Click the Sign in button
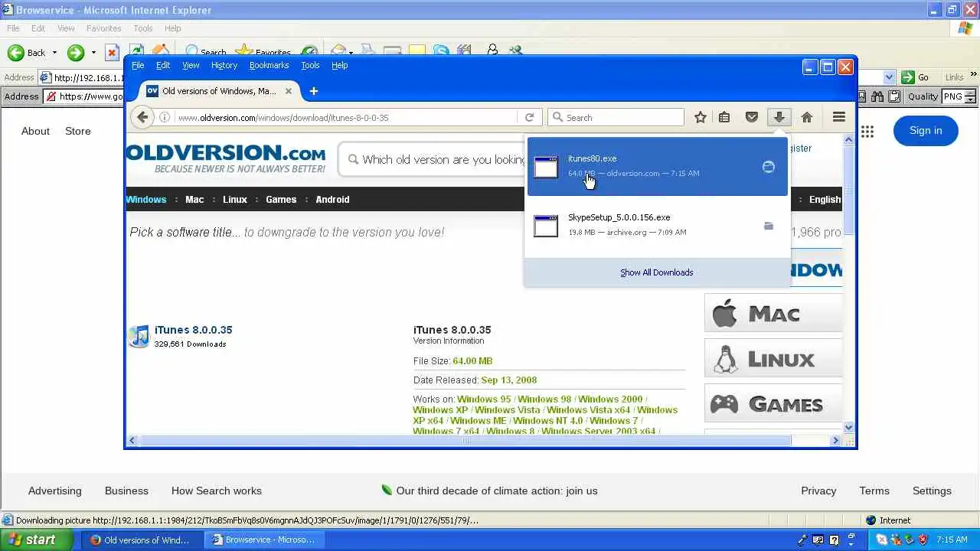The width and height of the screenshot is (980, 551). click(x=926, y=131)
